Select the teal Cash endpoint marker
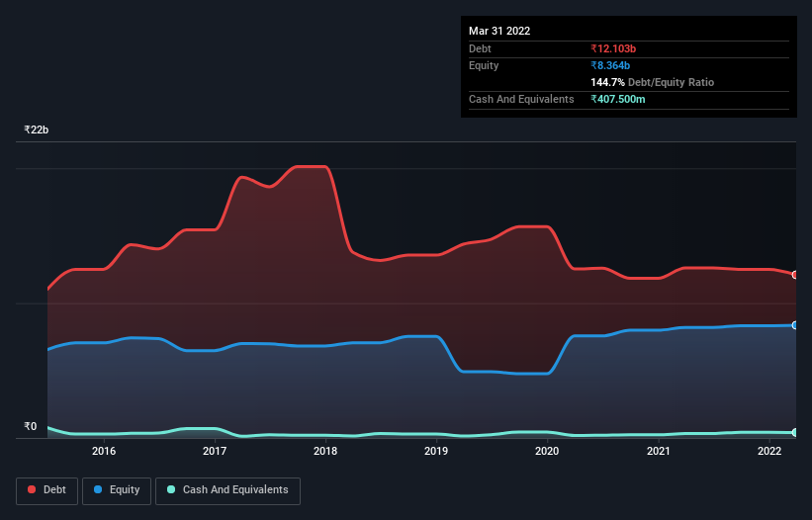This screenshot has height=520, width=812. [x=795, y=432]
